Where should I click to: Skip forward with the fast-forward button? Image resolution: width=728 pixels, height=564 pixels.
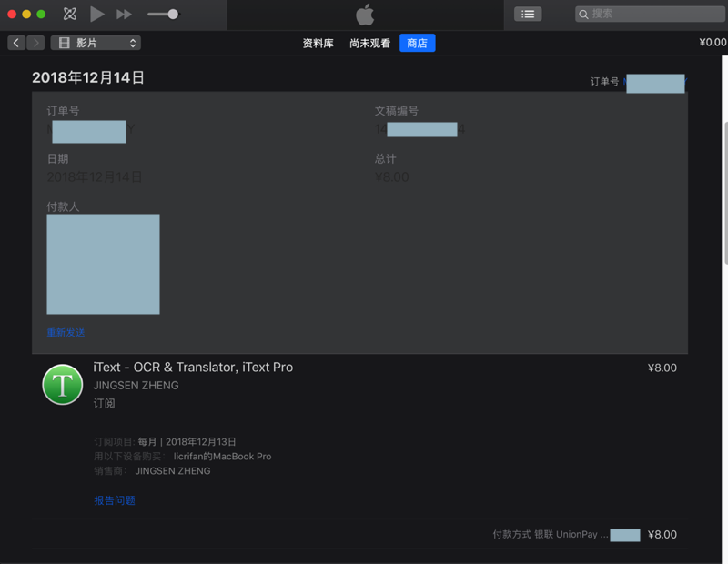click(124, 15)
